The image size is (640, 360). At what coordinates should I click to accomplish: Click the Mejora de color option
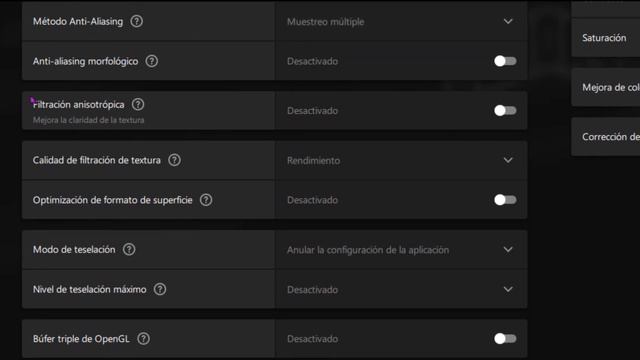pyautogui.click(x=606, y=87)
